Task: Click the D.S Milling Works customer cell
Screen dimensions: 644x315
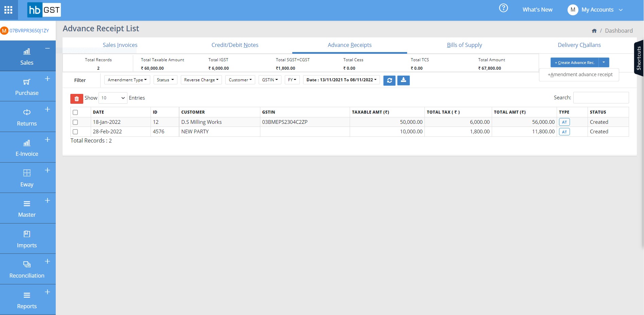Action: pos(219,122)
